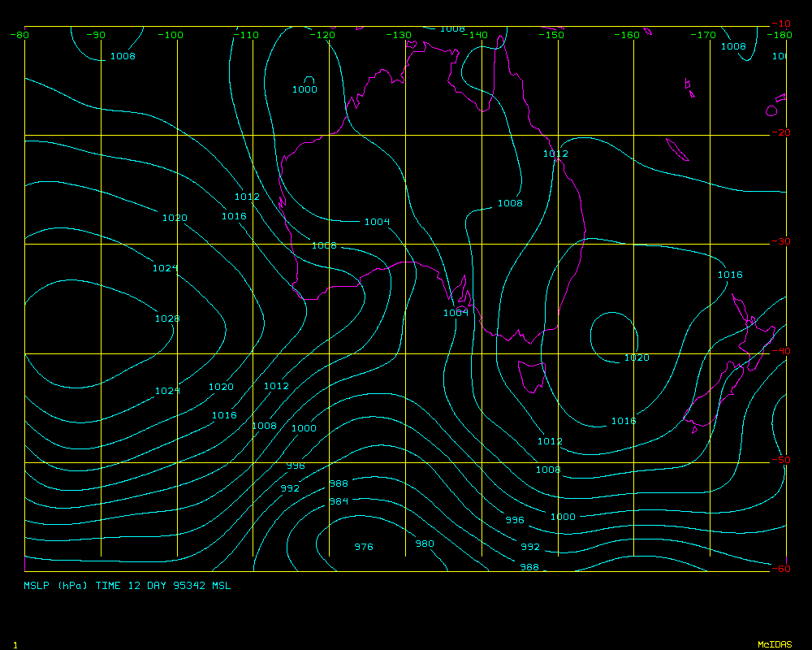Click the 1012 label near northeast Australian coast
812x650 pixels.
(555, 154)
